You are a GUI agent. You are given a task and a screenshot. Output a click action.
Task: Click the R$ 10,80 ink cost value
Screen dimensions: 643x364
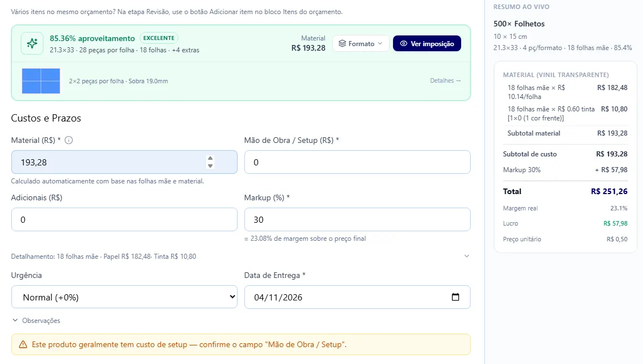pyautogui.click(x=614, y=109)
